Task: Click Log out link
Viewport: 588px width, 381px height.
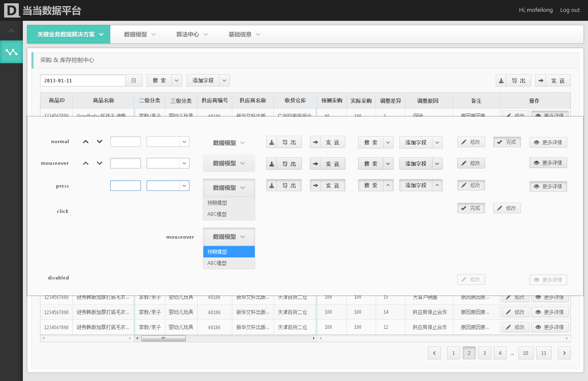Action: (x=570, y=10)
